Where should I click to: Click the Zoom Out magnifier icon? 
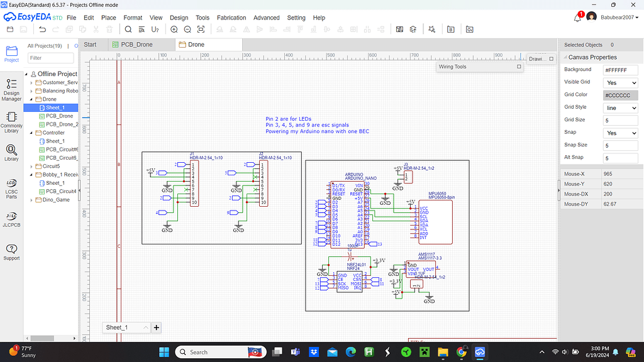coord(187,29)
